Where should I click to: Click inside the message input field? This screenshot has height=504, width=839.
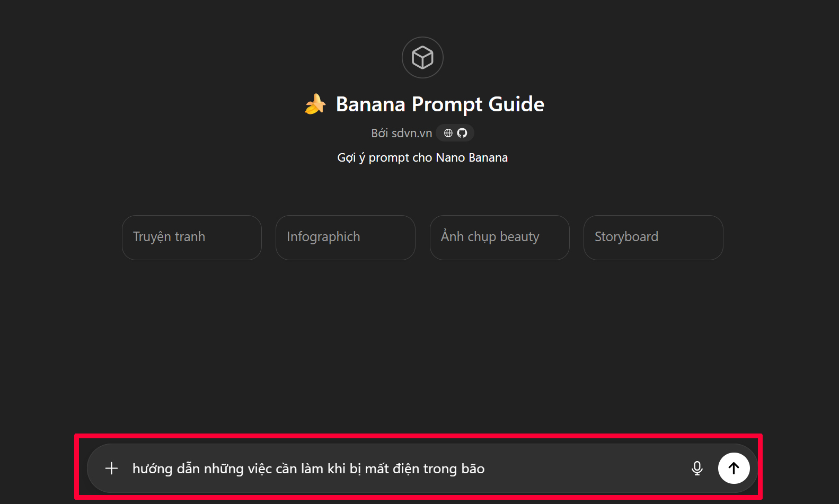click(x=371, y=468)
